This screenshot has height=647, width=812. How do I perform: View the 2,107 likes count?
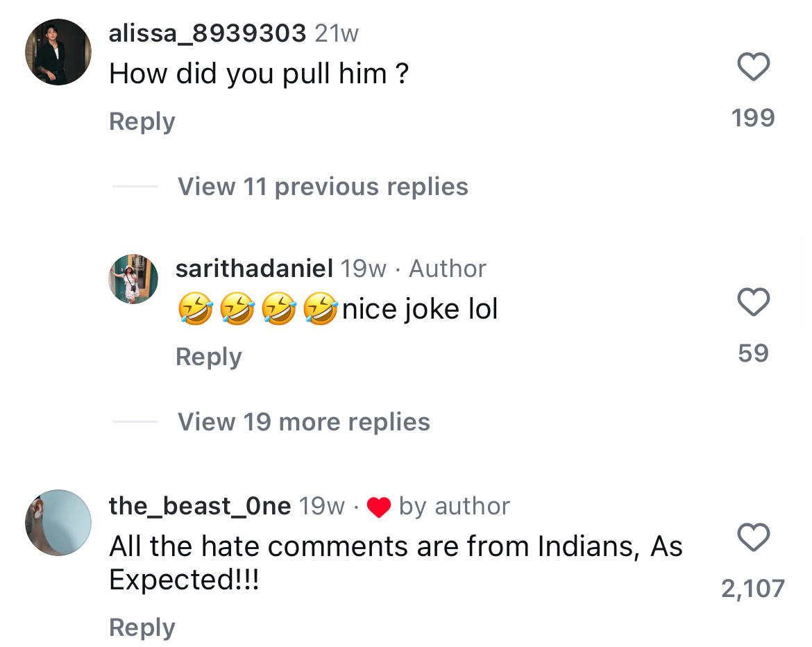coord(753,589)
